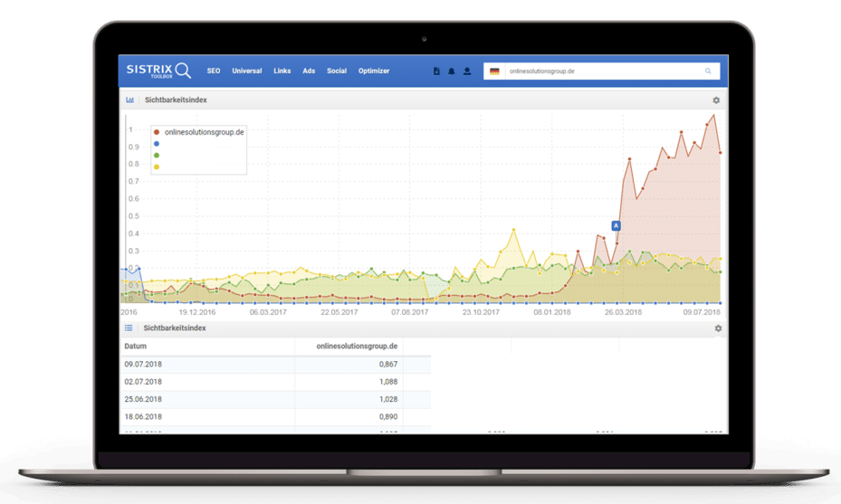The height and width of the screenshot is (504, 841).
Task: Select the 18.06.2018 date cell
Action: click(x=143, y=416)
